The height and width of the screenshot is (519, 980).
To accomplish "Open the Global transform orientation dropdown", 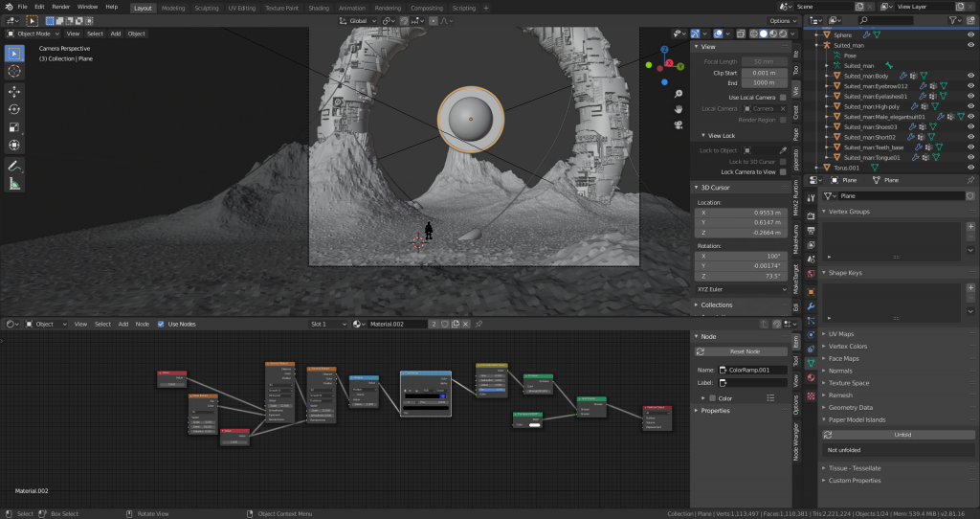I will tap(358, 21).
